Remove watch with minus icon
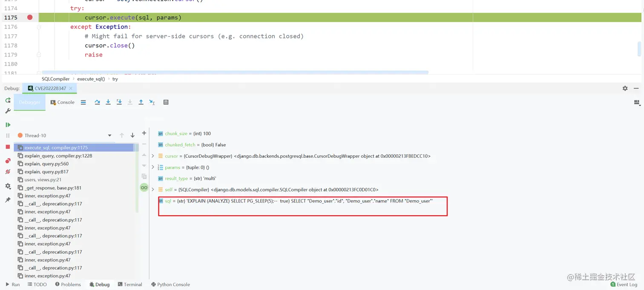Screen dimensions: 644x290 coord(144,144)
